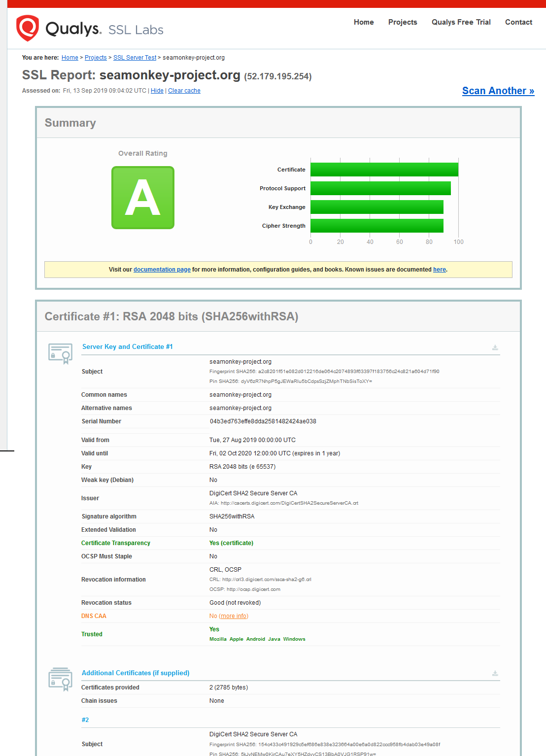Go to Projects breadcrumb link
The height and width of the screenshot is (756, 546).
96,58
